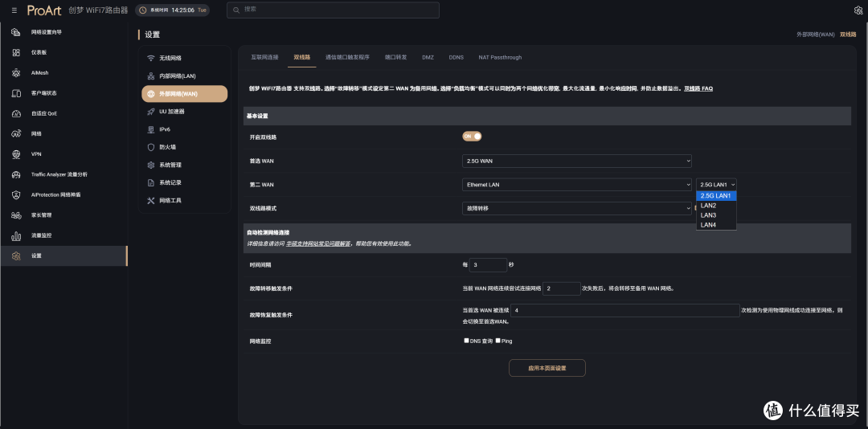Click the 客户端状态 sidebar icon
This screenshot has width=868, height=429.
click(17, 93)
